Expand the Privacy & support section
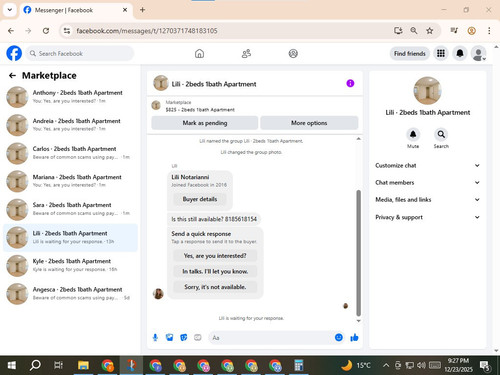This screenshot has height=375, width=500. point(428,217)
